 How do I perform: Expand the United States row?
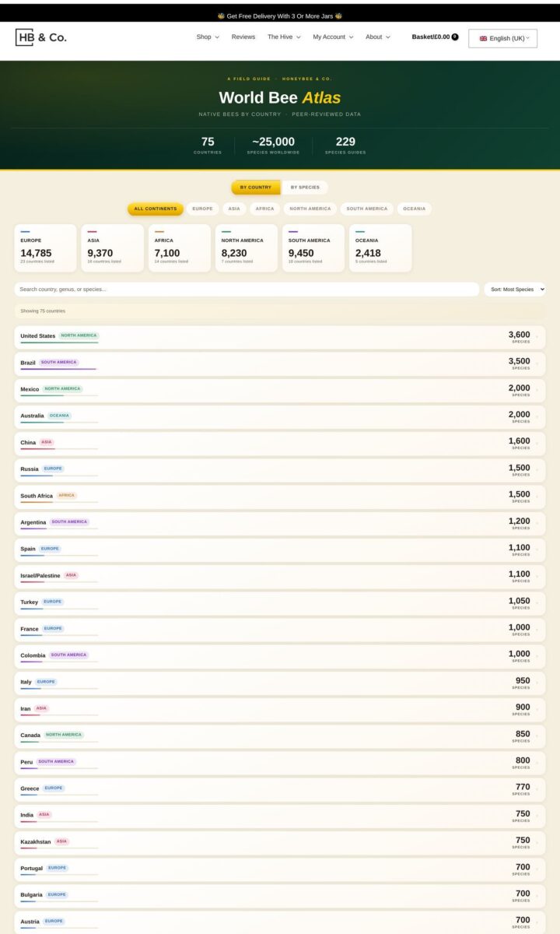click(280, 337)
